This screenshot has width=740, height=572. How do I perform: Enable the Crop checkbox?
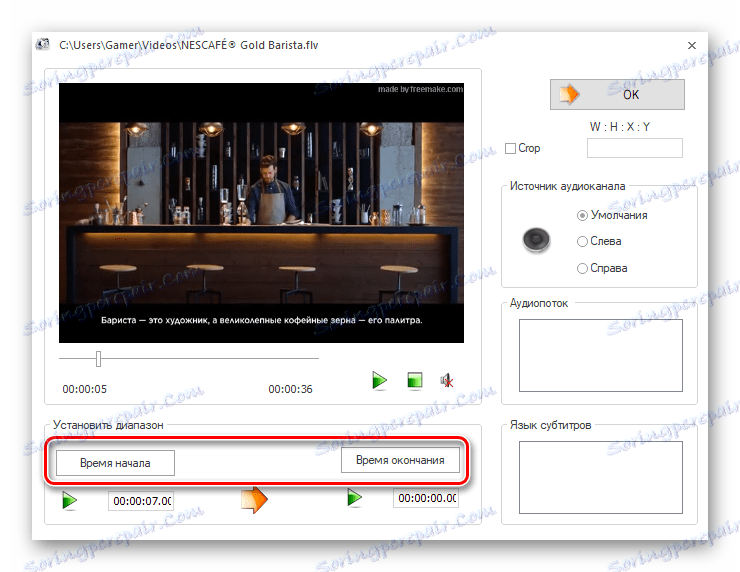pos(510,148)
